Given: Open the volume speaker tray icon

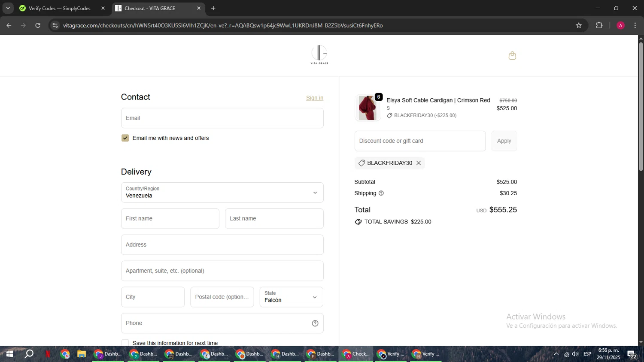Looking at the screenshot, I should (575, 354).
